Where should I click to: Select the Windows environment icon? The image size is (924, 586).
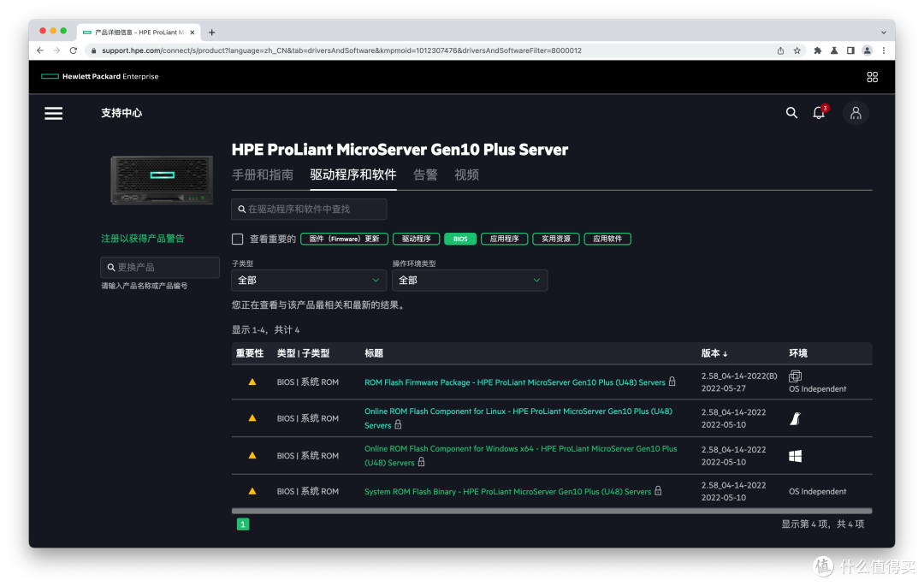[x=795, y=455]
